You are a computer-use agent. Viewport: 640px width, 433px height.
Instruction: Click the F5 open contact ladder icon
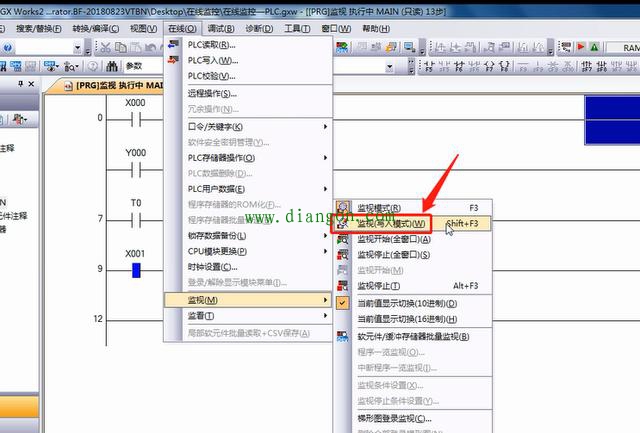pos(429,66)
